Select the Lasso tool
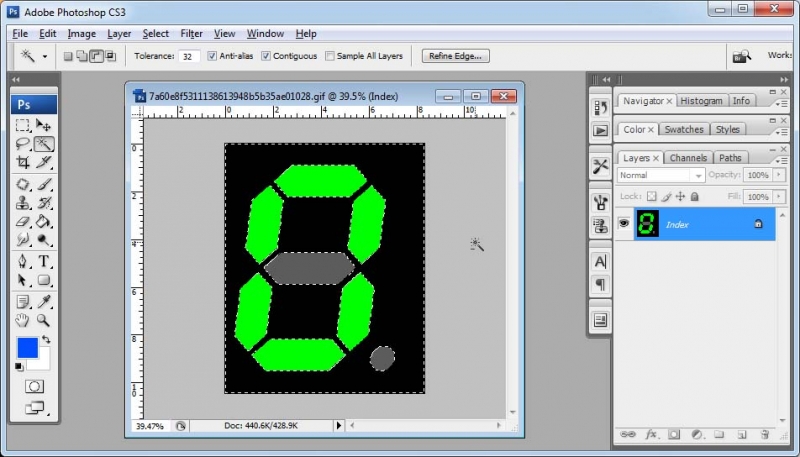Viewport: 800px width, 457px height. (23, 144)
